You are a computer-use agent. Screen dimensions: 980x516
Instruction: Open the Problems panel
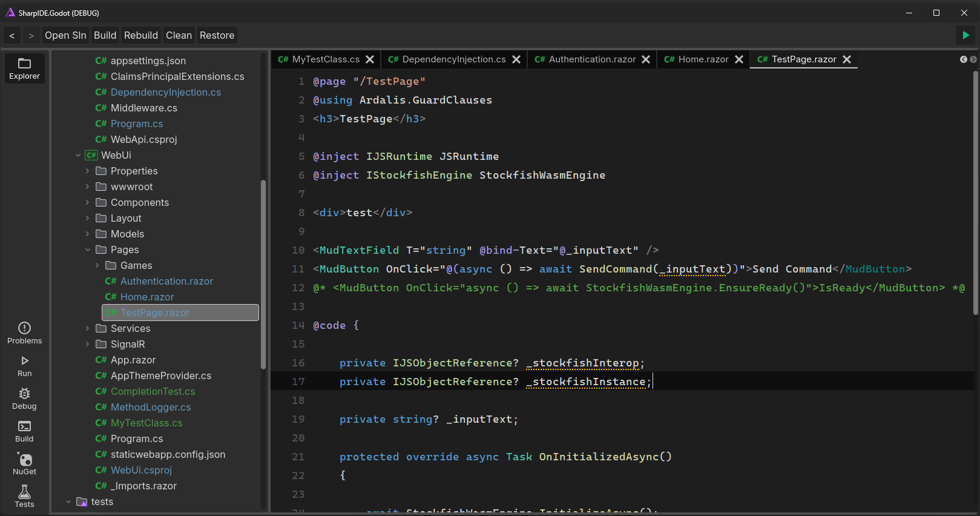click(24, 333)
